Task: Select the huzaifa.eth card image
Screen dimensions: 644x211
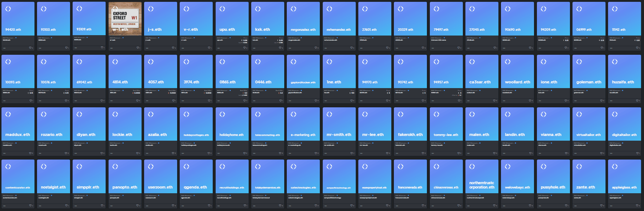Action: [x=624, y=71]
